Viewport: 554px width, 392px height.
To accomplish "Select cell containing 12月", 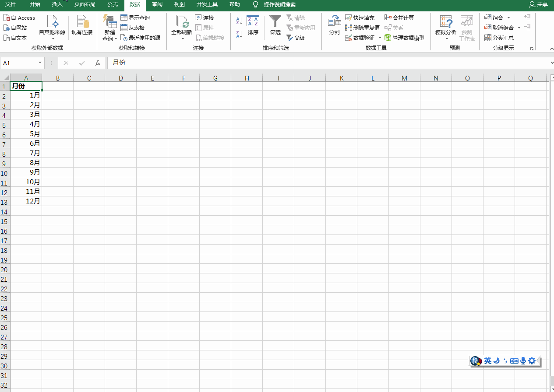I will coord(26,201).
